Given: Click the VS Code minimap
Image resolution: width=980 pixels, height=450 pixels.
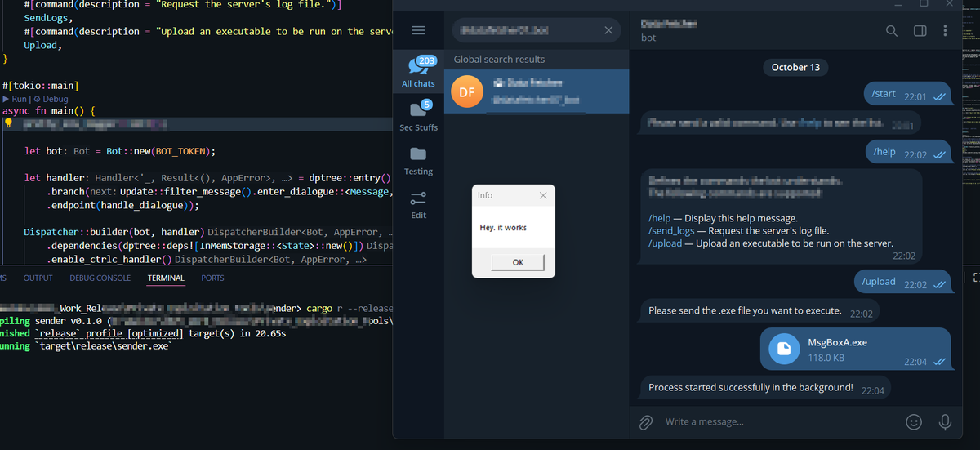Looking at the screenshot, I should tap(971, 98).
